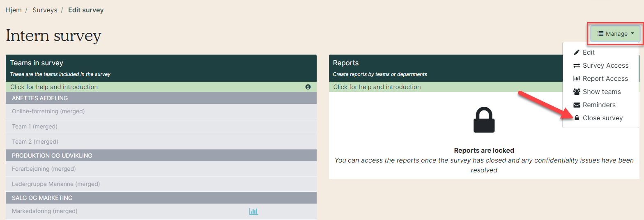Open help and introduction under Teams in survey
This screenshot has width=644, height=220.
coord(161,87)
